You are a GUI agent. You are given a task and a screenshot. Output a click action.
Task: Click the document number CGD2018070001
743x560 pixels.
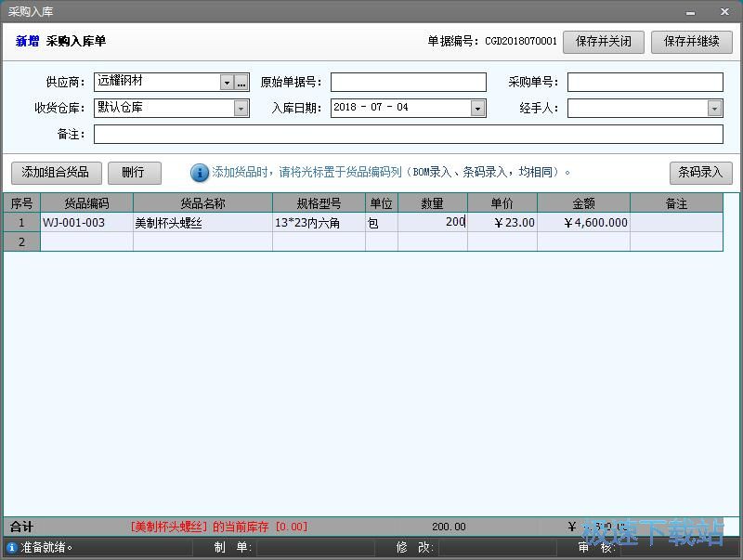coord(521,41)
